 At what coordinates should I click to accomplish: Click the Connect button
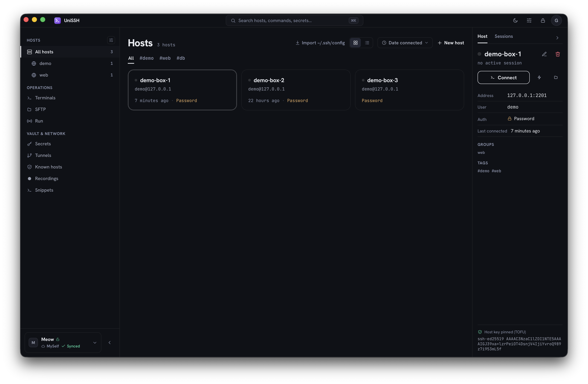[503, 77]
